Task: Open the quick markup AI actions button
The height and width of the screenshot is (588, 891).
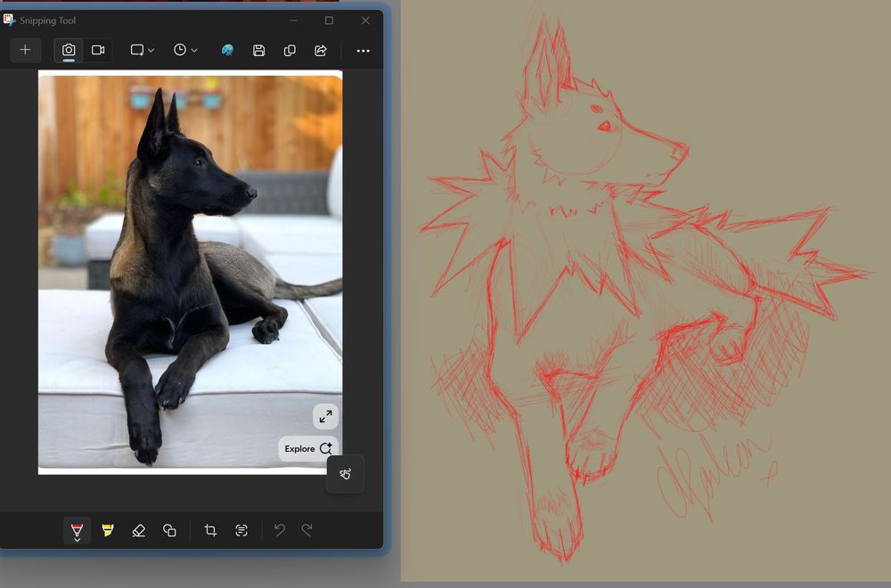Action: [x=346, y=474]
